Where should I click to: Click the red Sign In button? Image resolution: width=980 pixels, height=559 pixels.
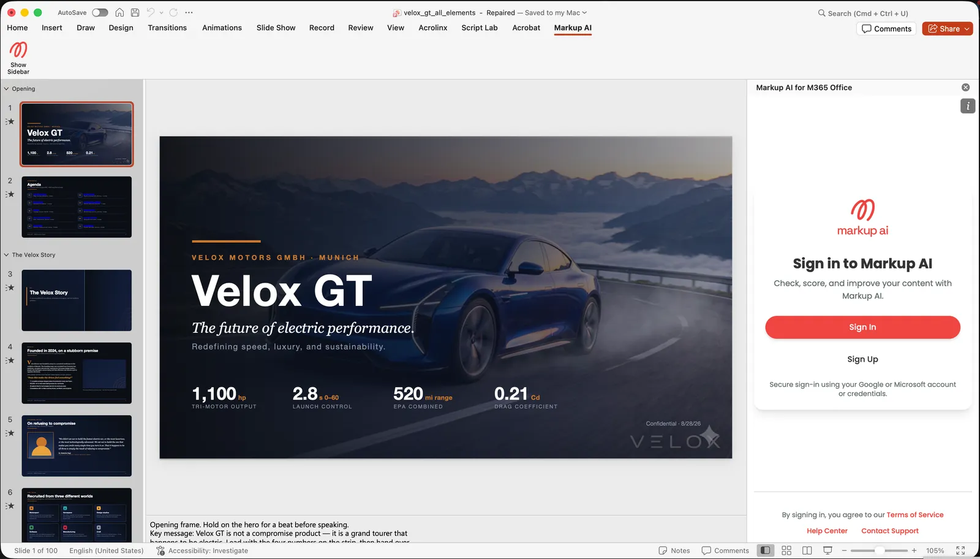tap(862, 327)
